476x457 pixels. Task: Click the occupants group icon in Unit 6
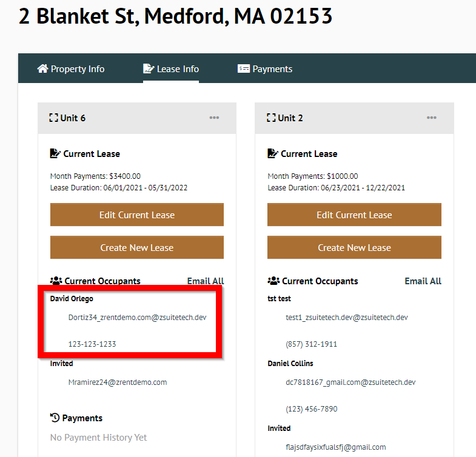click(x=56, y=281)
